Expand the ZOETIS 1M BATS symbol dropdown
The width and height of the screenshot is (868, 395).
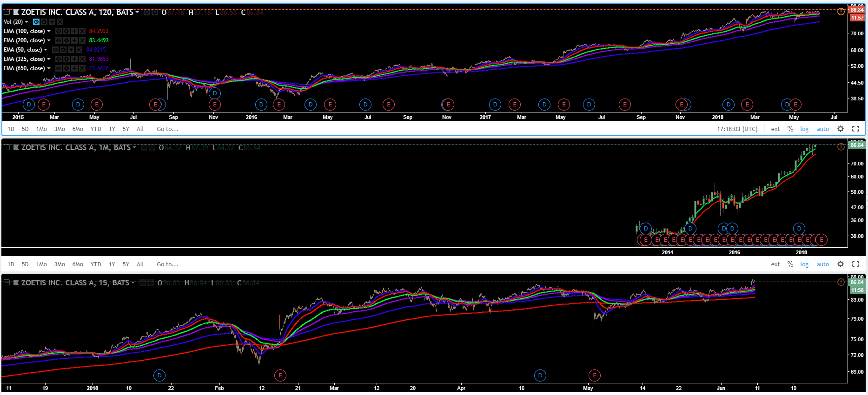(134, 148)
